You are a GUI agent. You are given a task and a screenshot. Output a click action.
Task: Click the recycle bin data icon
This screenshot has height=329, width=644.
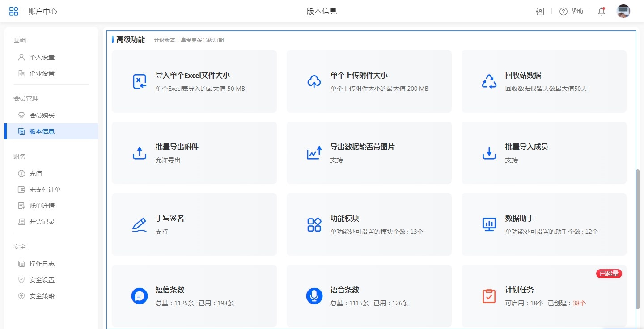(489, 81)
